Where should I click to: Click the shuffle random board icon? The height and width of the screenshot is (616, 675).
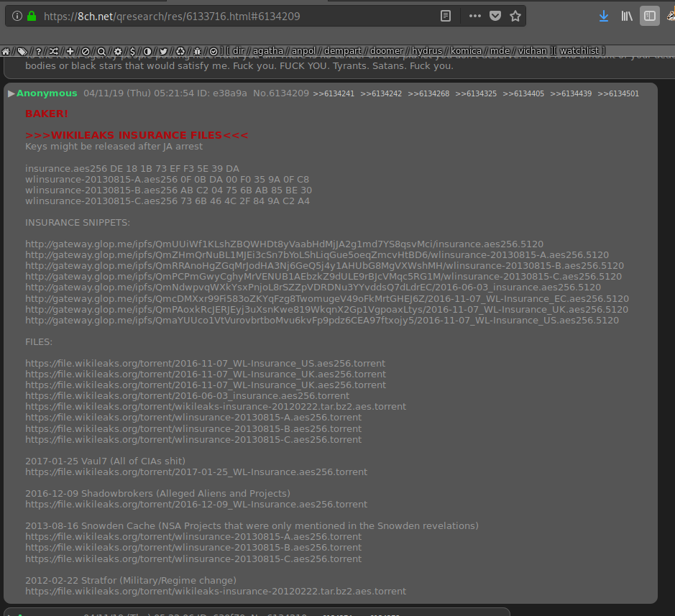(x=53, y=51)
